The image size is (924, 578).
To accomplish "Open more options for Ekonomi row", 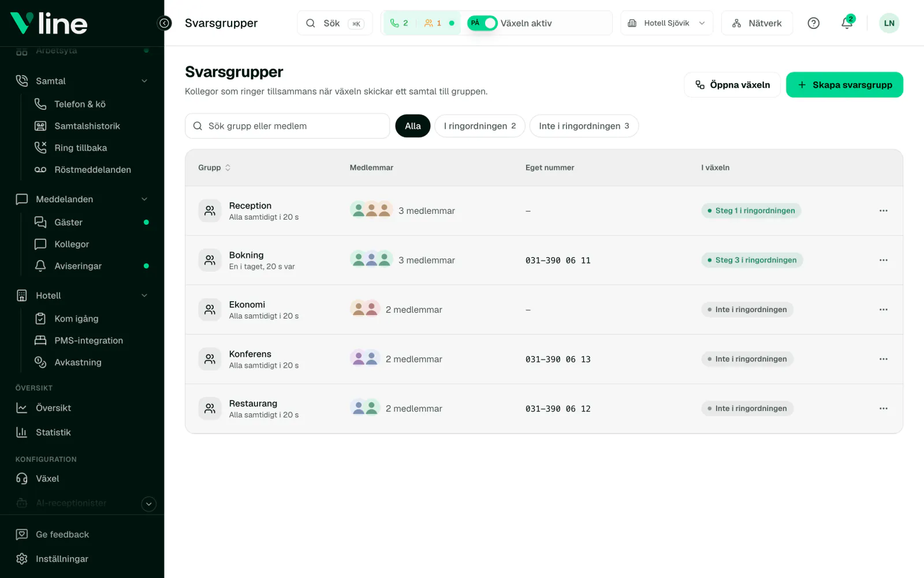I will click(883, 310).
